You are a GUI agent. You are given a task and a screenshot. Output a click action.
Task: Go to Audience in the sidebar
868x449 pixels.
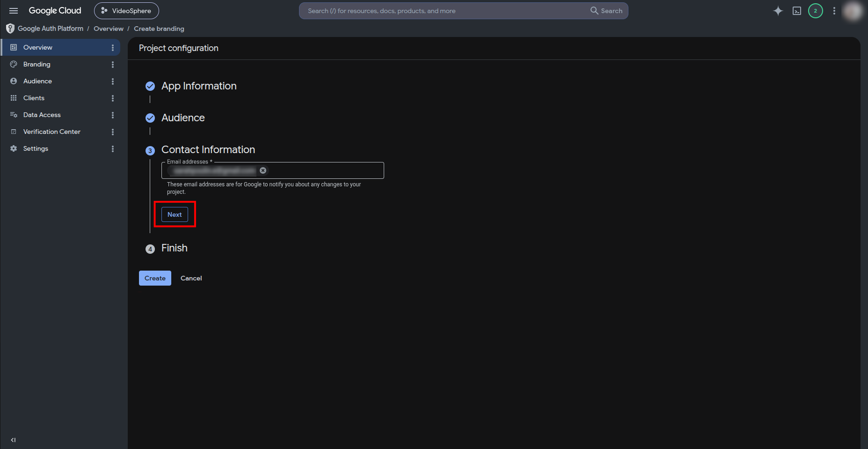click(x=37, y=81)
